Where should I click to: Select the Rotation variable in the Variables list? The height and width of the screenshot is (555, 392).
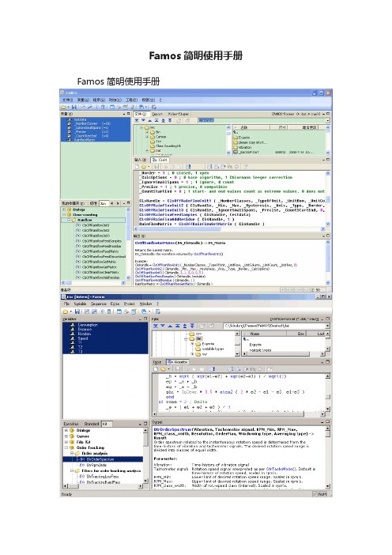click(x=85, y=334)
